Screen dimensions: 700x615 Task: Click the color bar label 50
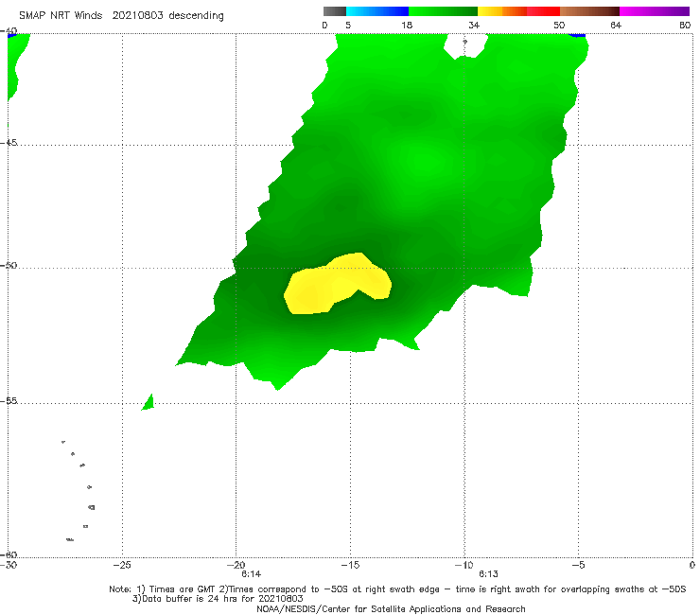pos(559,25)
